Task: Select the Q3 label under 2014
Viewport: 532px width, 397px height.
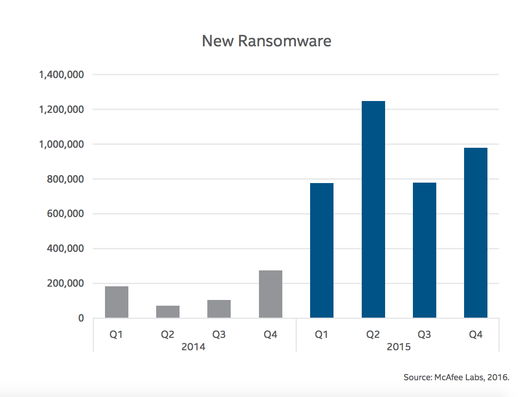Action: click(x=219, y=334)
